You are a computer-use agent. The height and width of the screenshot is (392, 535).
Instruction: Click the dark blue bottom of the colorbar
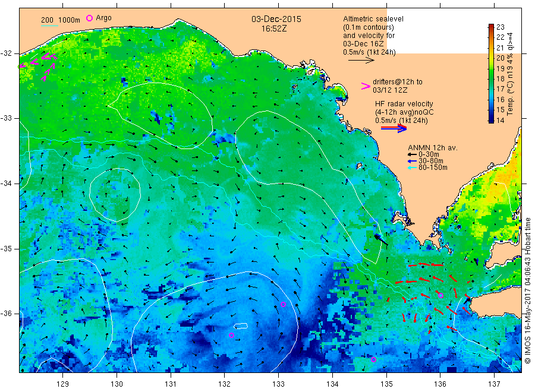(x=491, y=119)
